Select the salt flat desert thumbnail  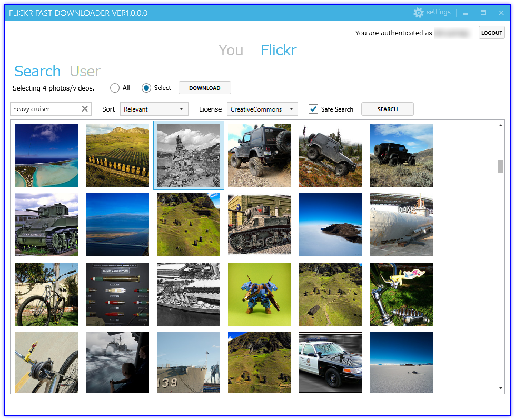click(402, 363)
